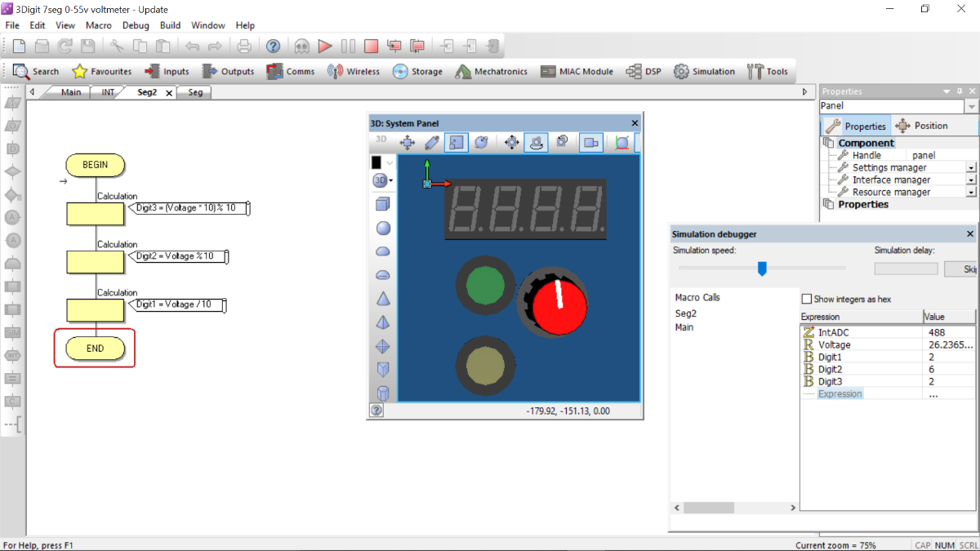The width and height of the screenshot is (980, 551).
Task: Open the Tools component menu
Action: pos(768,71)
